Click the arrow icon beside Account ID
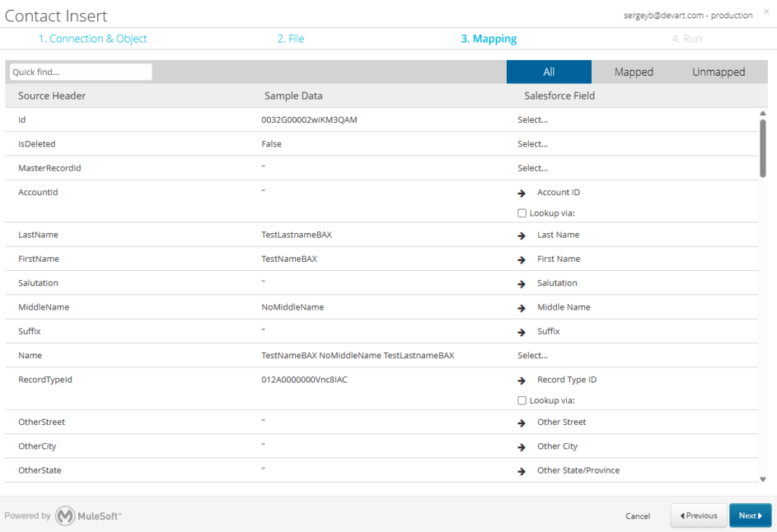Viewport: 777px width, 532px height. coord(521,193)
